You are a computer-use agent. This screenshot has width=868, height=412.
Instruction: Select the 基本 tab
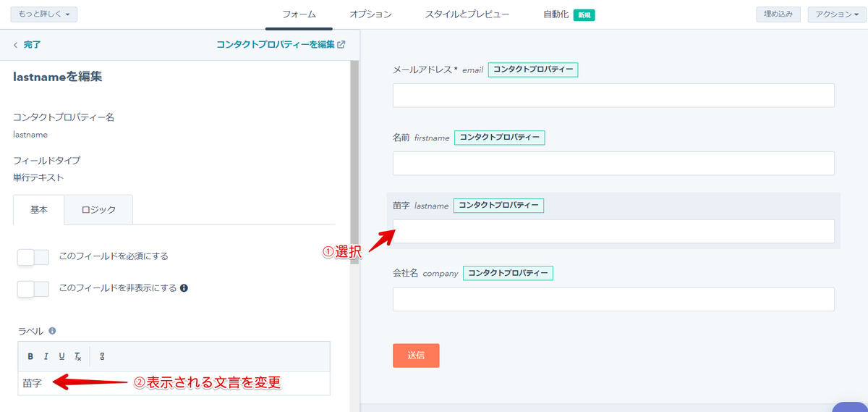tap(39, 210)
